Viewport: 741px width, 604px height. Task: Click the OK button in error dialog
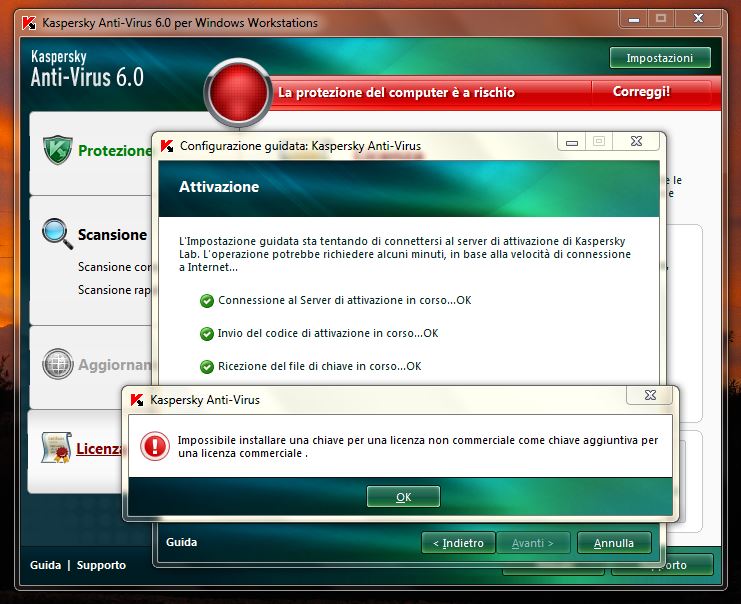(403, 497)
